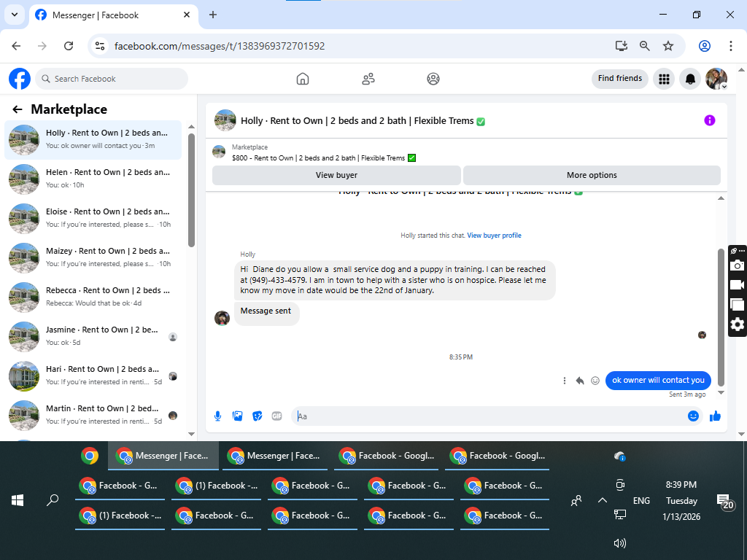Open the volume speaker control

pyautogui.click(x=619, y=542)
